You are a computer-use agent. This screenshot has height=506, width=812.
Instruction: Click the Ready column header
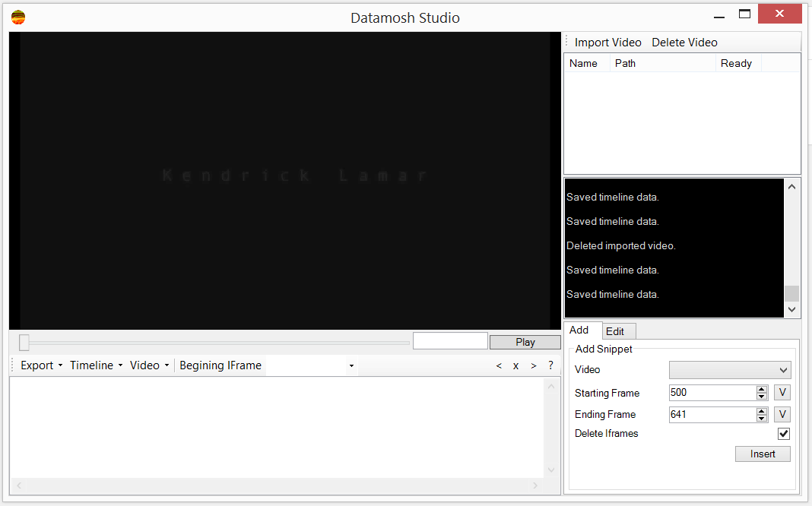(738, 63)
